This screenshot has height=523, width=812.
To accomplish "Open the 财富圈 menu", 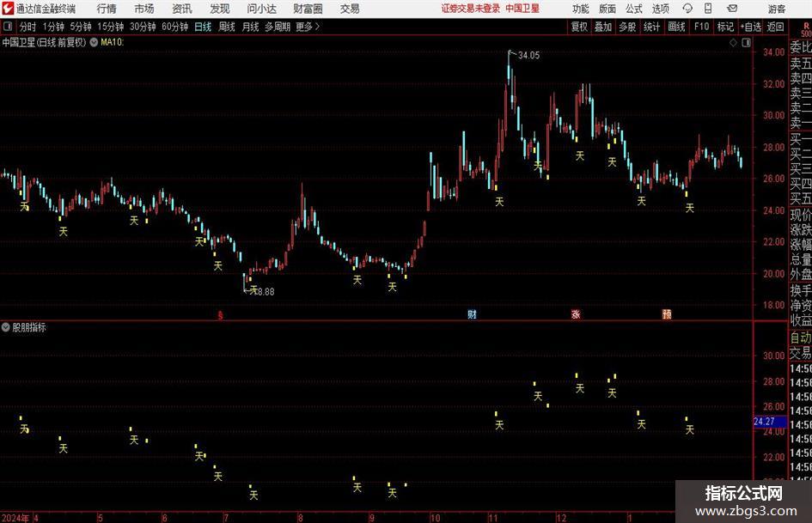I will 308,9.
